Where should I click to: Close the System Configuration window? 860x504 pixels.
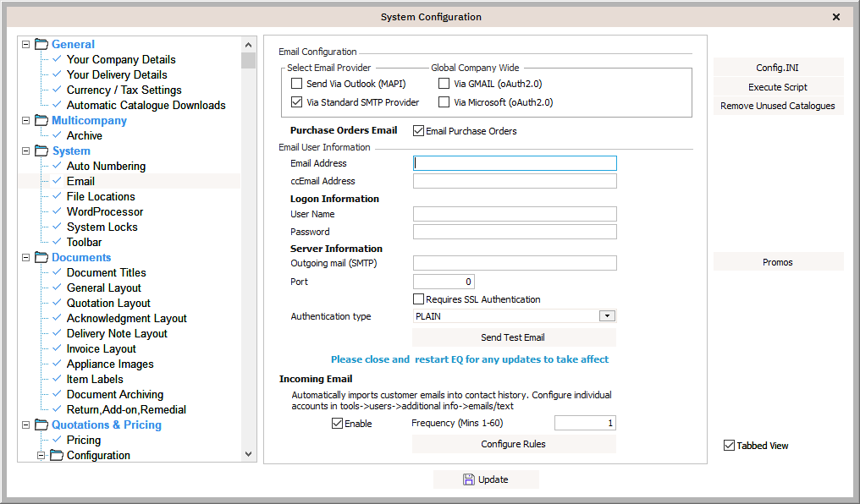[835, 17]
